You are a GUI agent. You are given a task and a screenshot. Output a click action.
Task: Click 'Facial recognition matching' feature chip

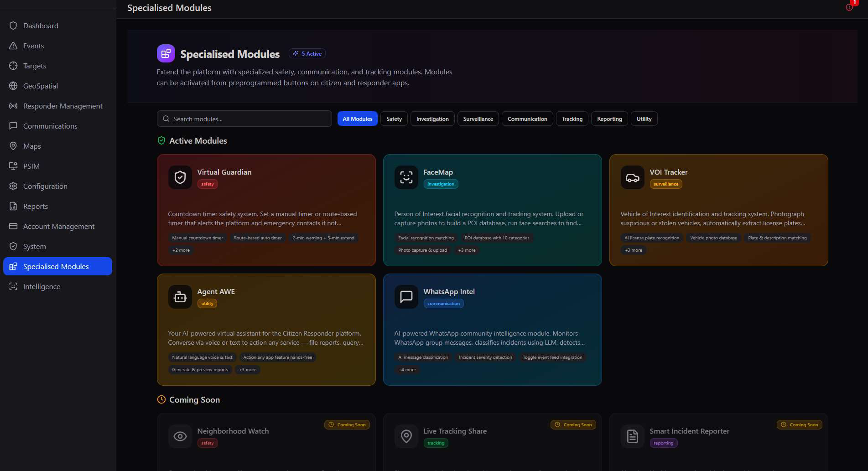tap(426, 238)
